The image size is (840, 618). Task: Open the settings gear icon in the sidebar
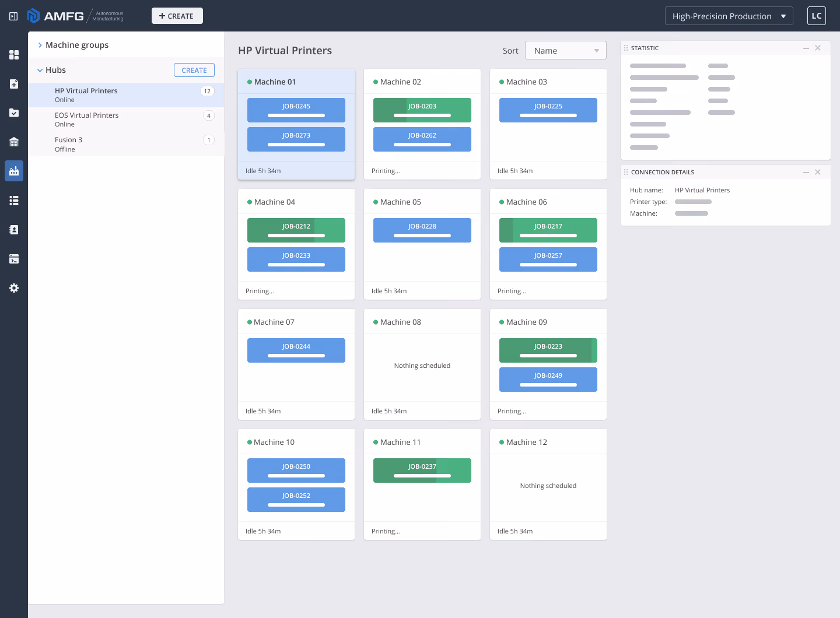(x=14, y=288)
